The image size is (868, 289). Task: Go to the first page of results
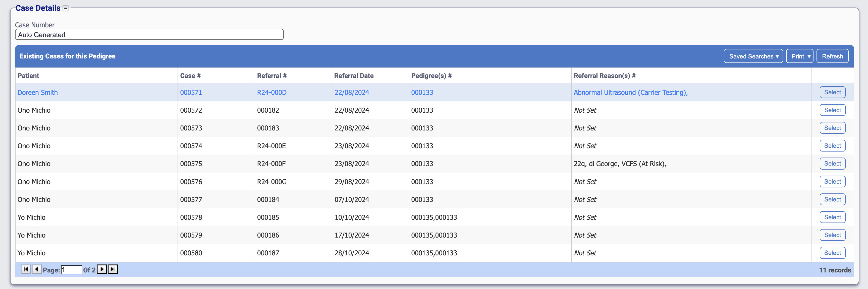click(26, 269)
